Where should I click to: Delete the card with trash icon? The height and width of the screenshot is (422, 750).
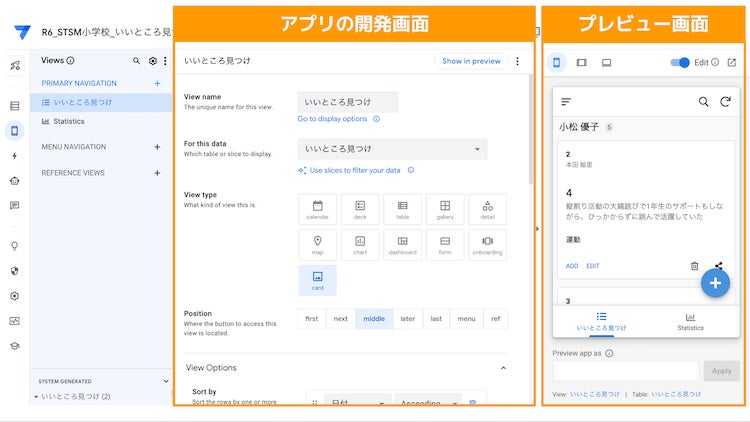[x=695, y=266]
